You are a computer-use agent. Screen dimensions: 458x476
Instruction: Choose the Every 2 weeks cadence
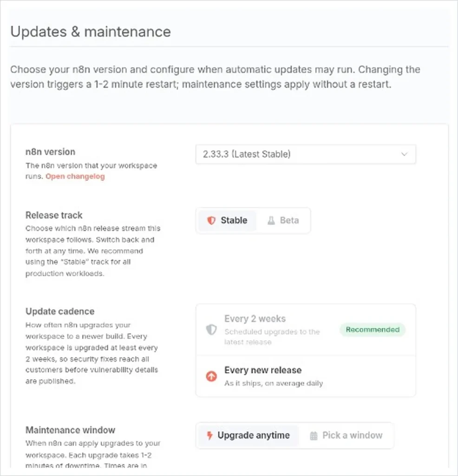click(x=306, y=330)
